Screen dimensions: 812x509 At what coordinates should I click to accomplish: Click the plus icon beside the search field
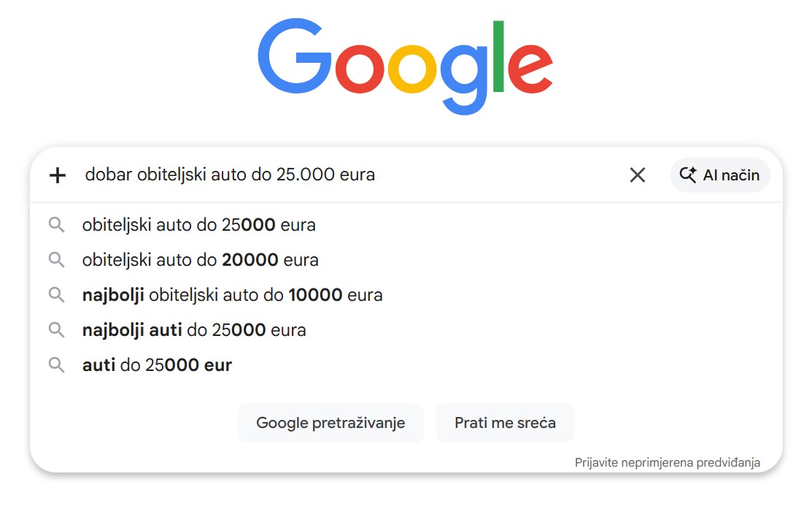tap(57, 175)
